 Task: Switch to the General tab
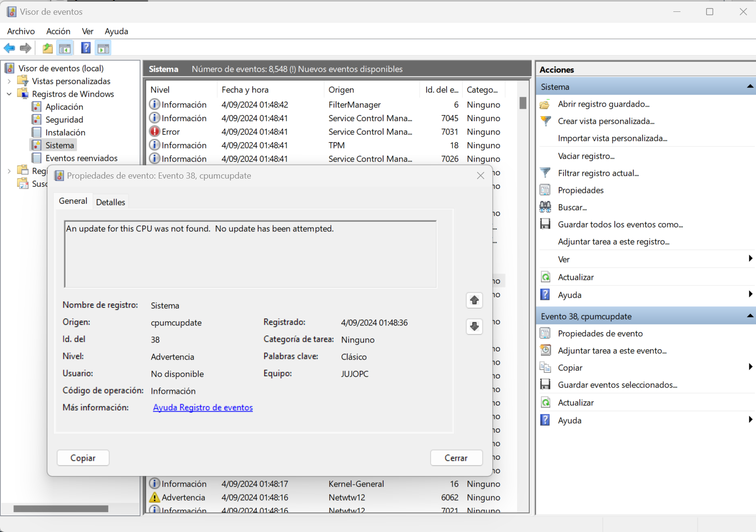click(73, 201)
